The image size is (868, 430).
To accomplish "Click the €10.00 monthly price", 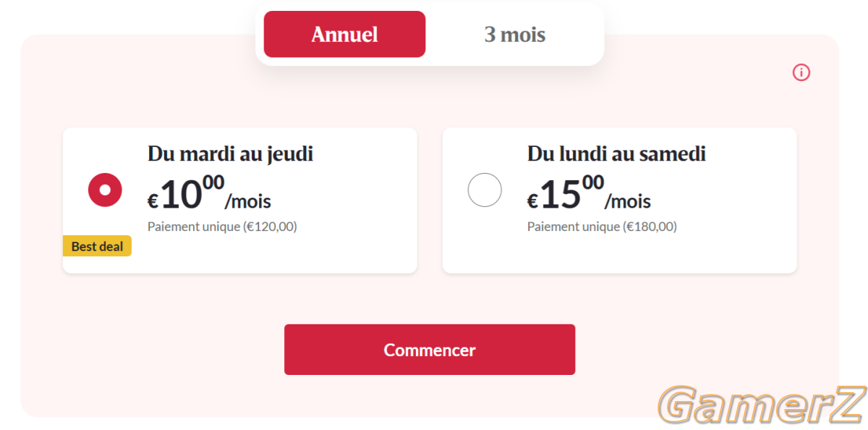I will click(x=209, y=193).
